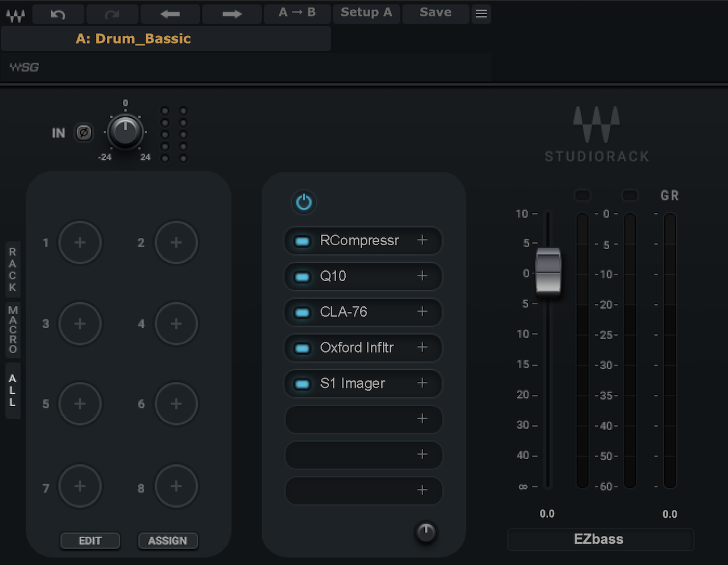Screen dimensions: 728x565
Task: Open the Oxford Infltr plugin slot
Action: pos(363,348)
